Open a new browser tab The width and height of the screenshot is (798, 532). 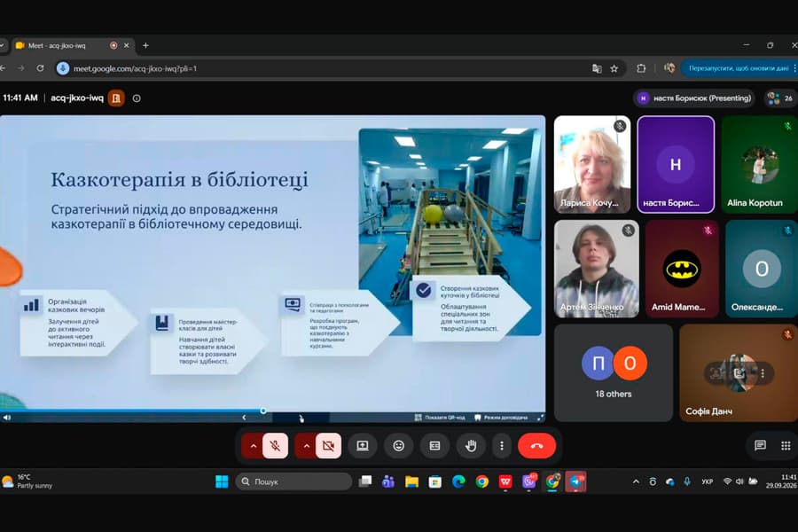(x=145, y=46)
